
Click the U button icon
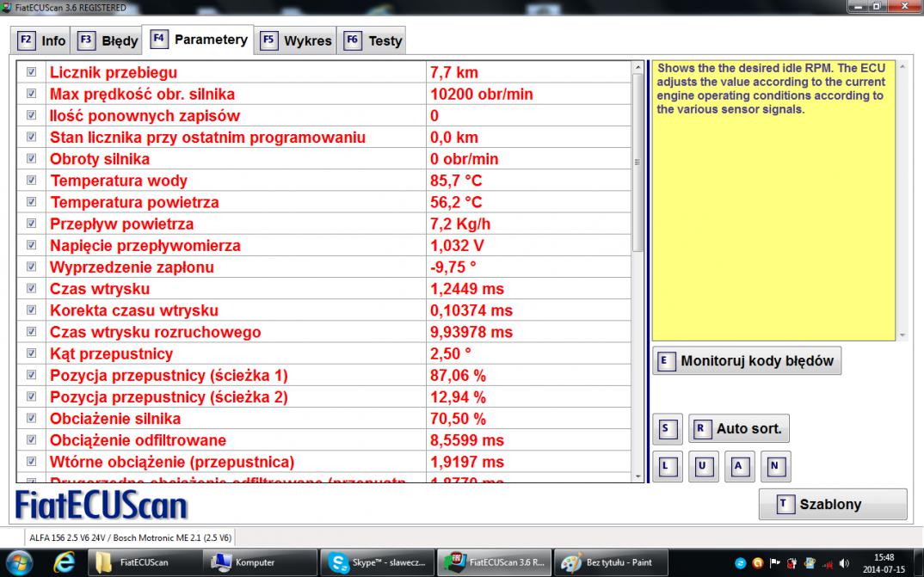click(702, 466)
